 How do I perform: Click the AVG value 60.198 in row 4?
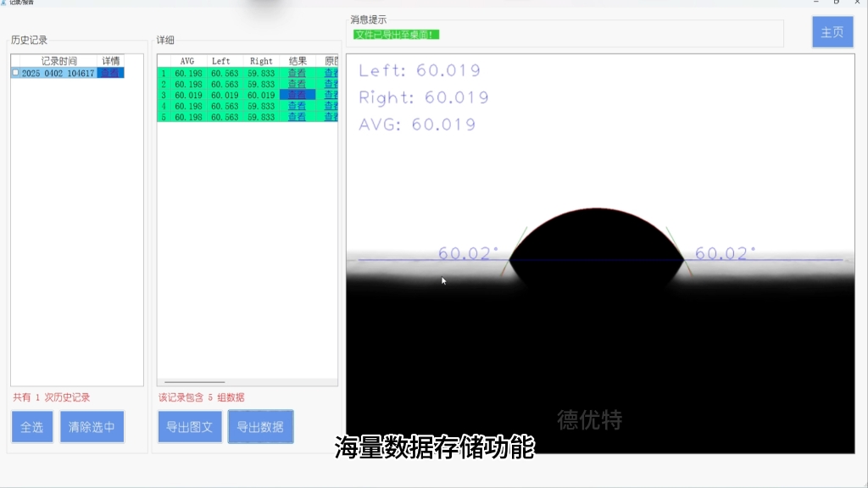(188, 106)
